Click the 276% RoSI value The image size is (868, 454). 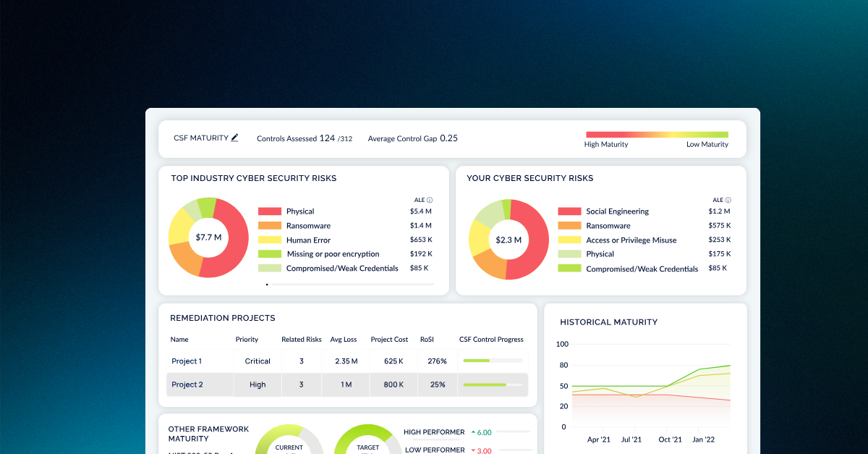[438, 361]
